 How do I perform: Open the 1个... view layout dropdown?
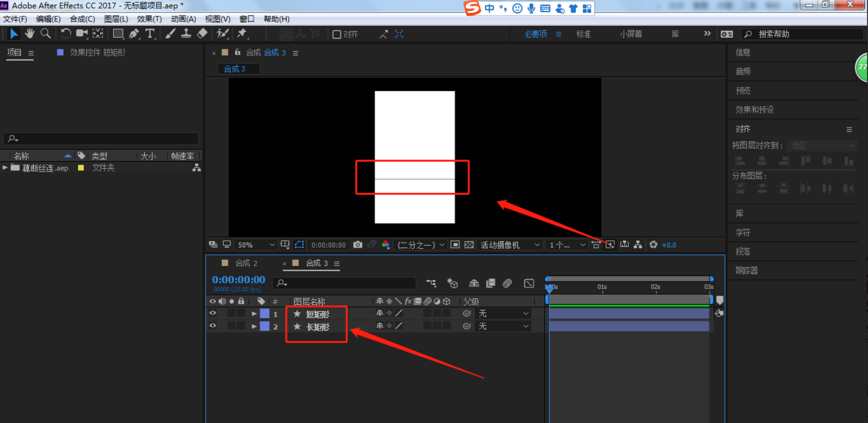[568, 245]
